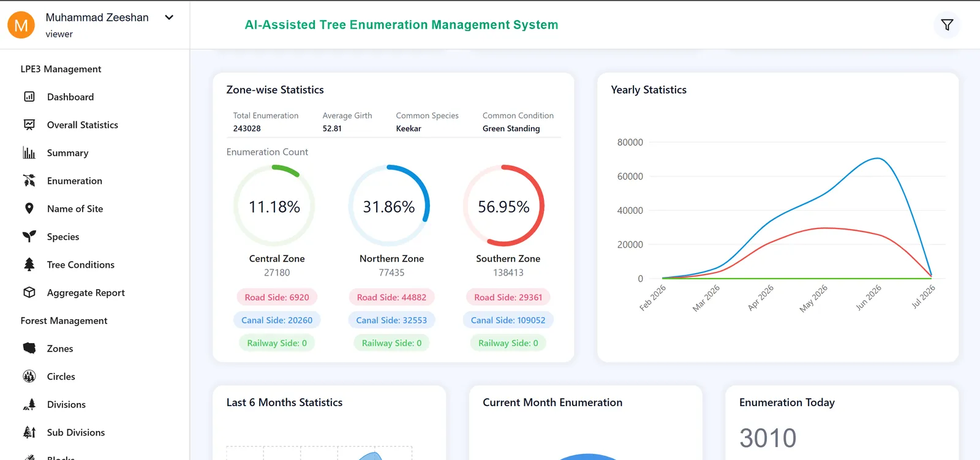Click the Tree Conditions pine icon
Image resolution: width=980 pixels, height=460 pixels.
(29, 265)
